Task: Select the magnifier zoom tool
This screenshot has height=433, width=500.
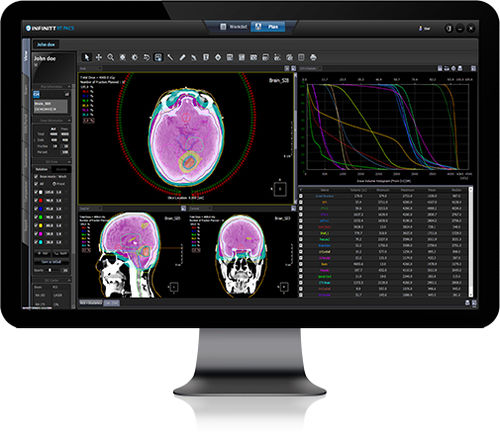Action: tap(111, 57)
